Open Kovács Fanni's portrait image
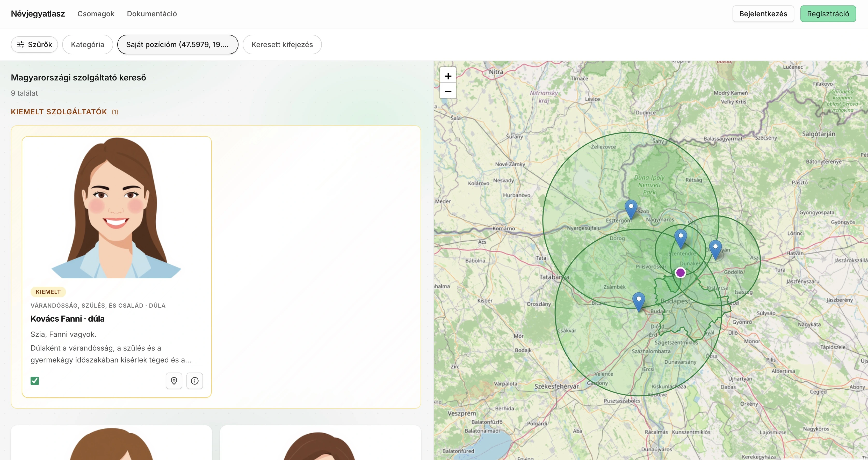 pos(117,208)
